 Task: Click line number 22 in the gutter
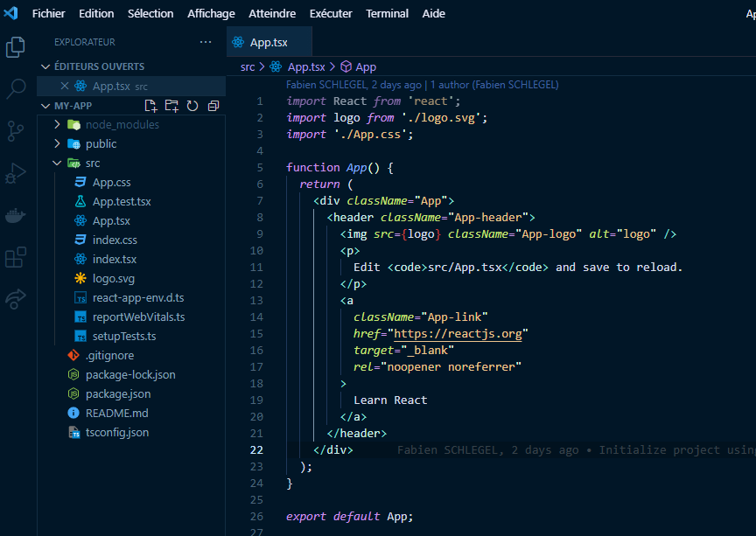[x=256, y=449]
